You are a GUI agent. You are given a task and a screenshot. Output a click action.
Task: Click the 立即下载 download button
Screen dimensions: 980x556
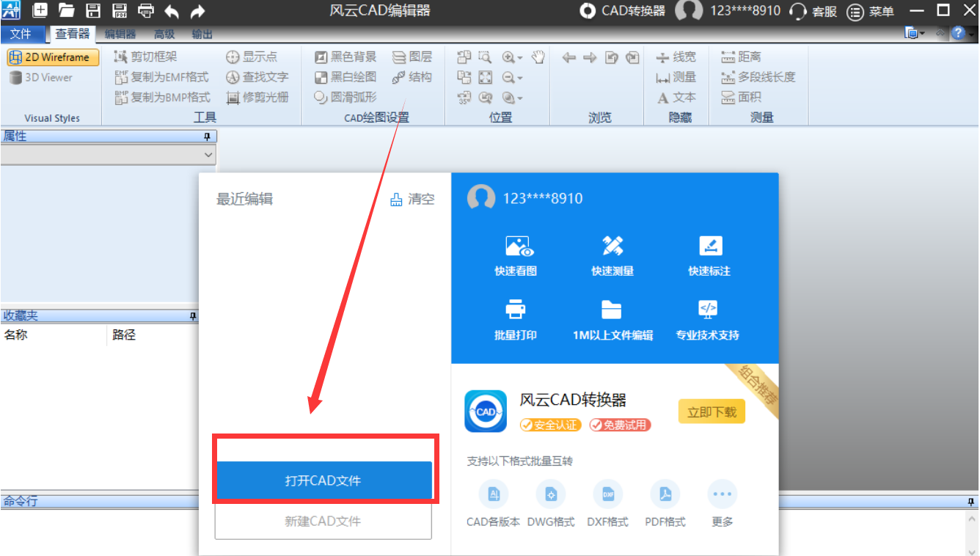coord(712,411)
